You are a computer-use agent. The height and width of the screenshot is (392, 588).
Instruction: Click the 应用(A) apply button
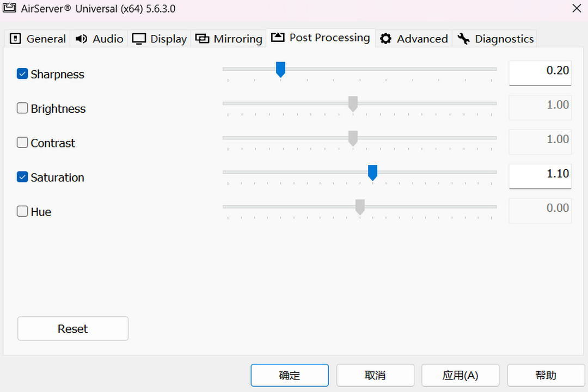[460, 375]
